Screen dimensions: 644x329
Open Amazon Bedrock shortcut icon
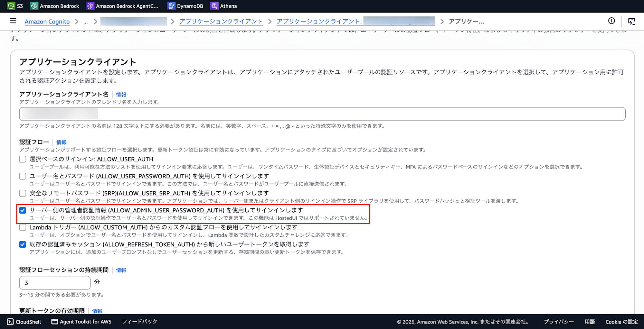pos(34,6)
